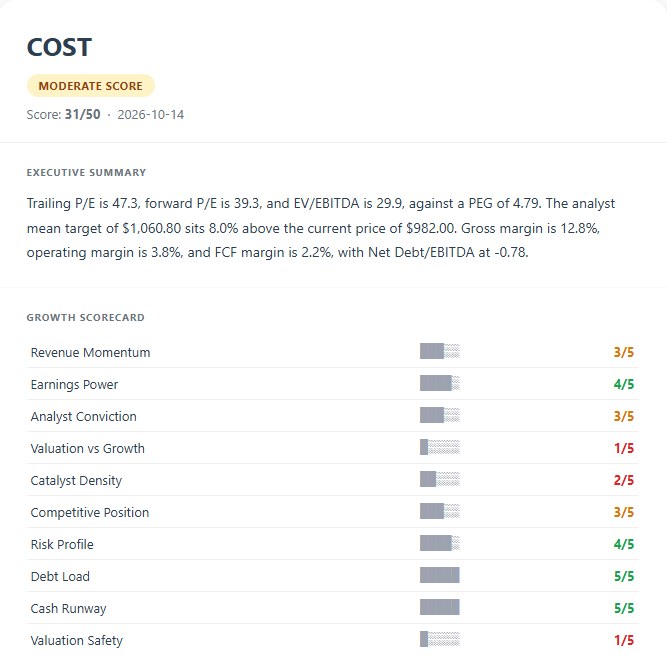Image resolution: width=667 pixels, height=666 pixels.
Task: Select the Valuation Safety row label
Action: [77, 640]
